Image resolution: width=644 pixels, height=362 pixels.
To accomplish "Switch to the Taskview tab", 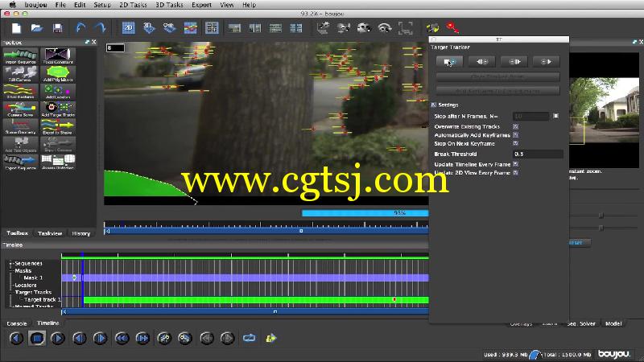I will [50, 233].
